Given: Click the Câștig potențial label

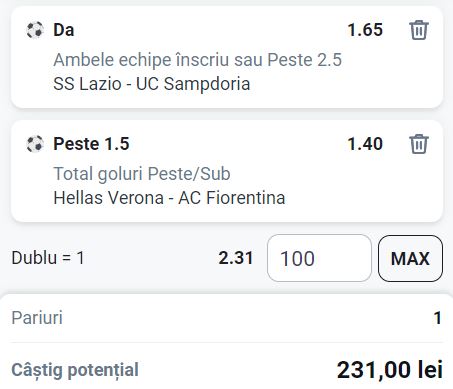Looking at the screenshot, I should point(75,370).
